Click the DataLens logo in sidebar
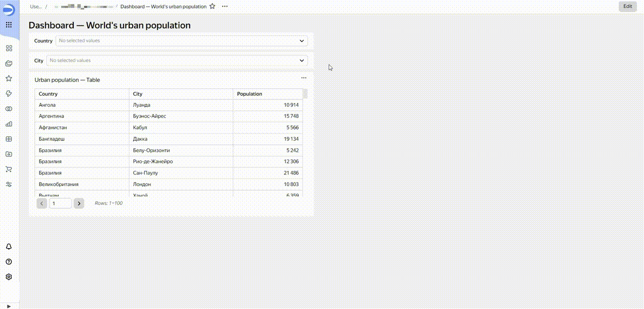Viewport: 644px width, 309px height. tap(9, 10)
